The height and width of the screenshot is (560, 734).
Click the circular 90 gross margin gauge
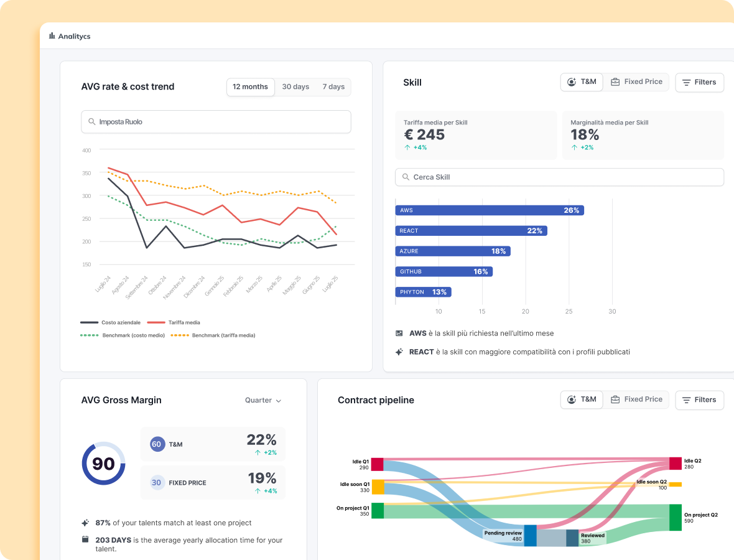[103, 464]
